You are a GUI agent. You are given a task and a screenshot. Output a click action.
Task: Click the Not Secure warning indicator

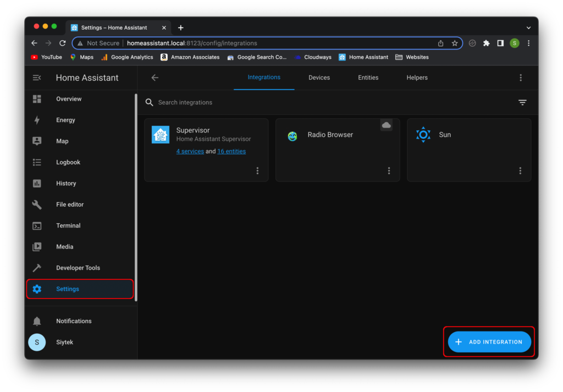click(98, 43)
